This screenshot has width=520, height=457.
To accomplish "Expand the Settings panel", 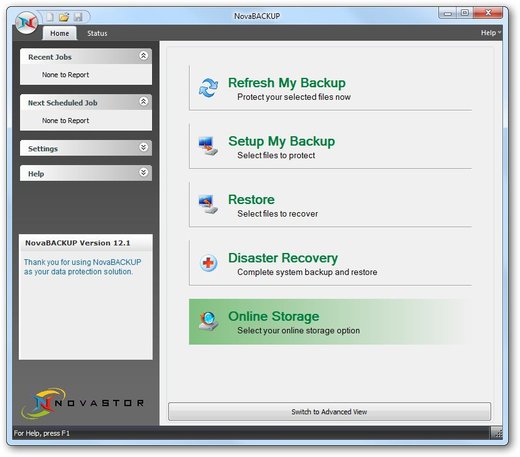I will point(143,147).
